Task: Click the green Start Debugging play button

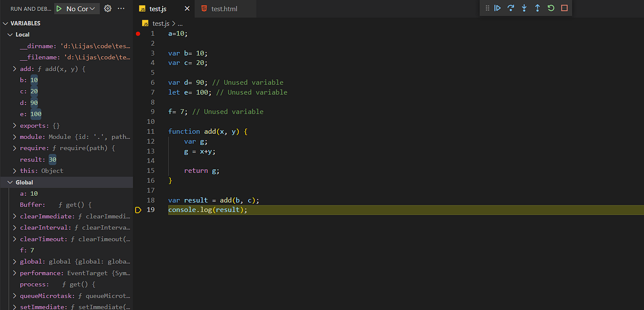Action: [59, 8]
